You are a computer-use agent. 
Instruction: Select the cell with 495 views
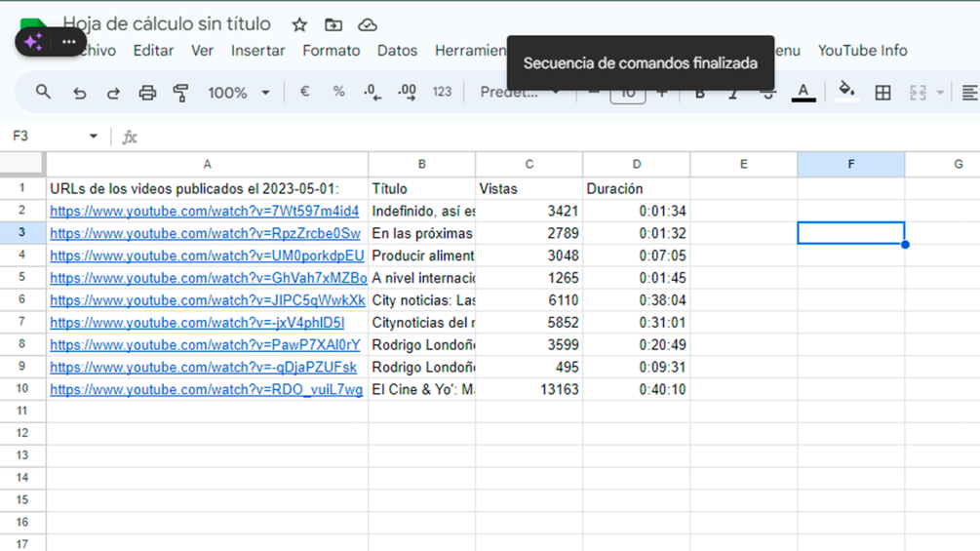(529, 368)
